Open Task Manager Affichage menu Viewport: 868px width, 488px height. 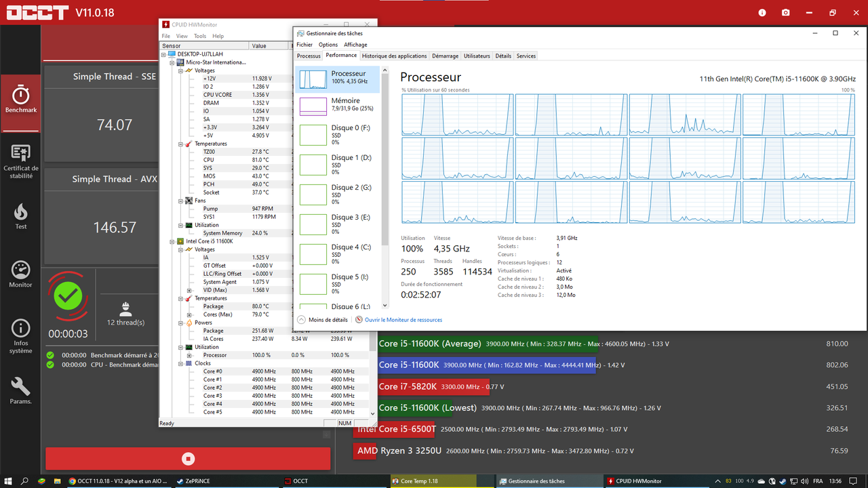coord(355,45)
